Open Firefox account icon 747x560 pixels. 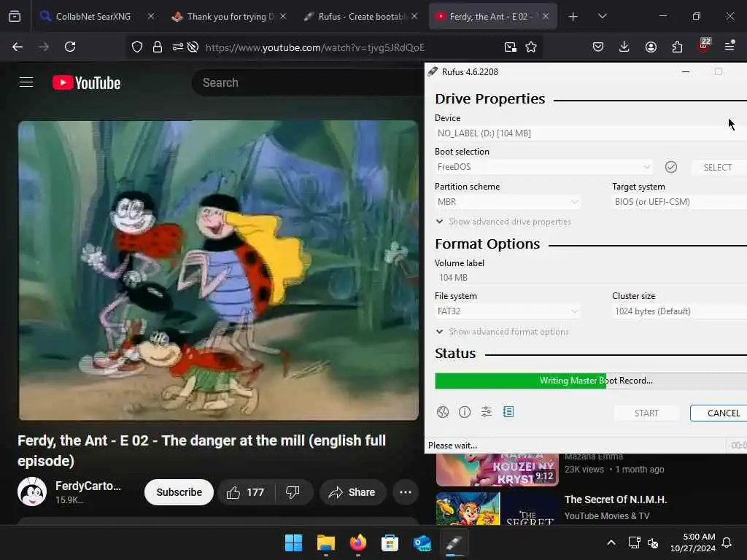[651, 47]
